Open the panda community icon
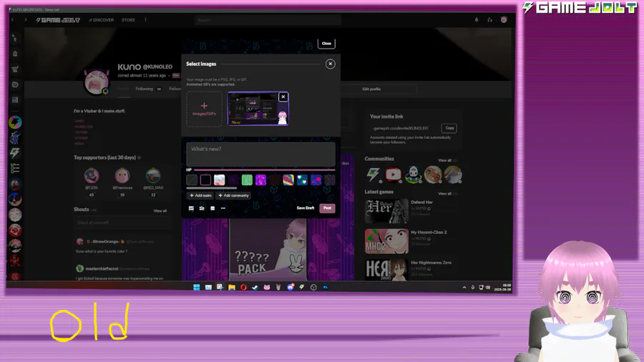 coord(413,175)
